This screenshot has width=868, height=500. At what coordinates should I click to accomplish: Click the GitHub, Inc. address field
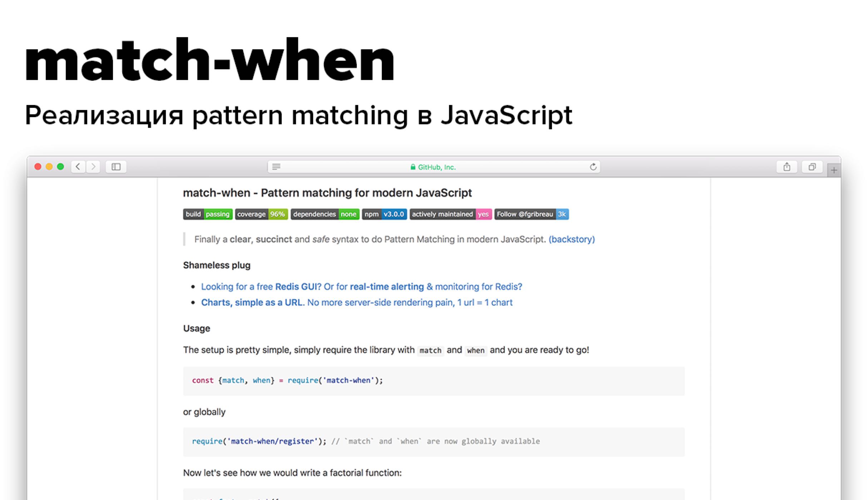(434, 167)
